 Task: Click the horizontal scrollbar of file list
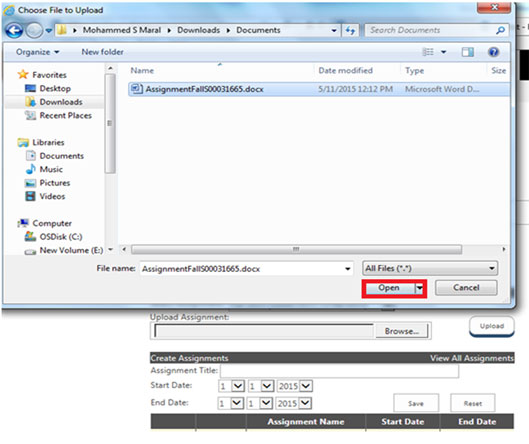pos(296,250)
